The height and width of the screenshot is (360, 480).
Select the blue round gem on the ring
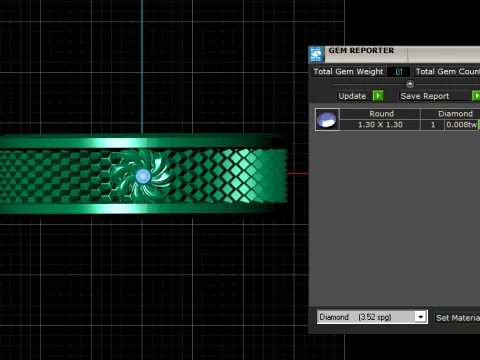(x=143, y=176)
